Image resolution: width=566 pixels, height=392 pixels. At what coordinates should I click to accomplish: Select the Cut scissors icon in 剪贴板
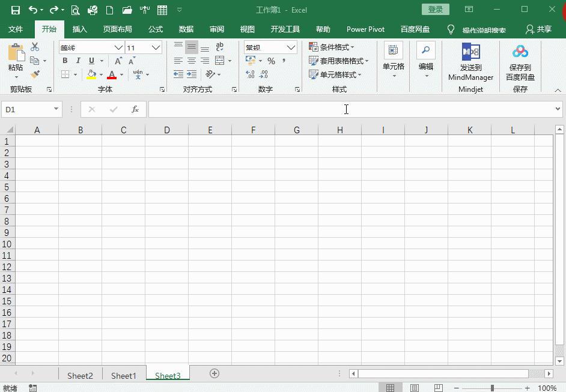[x=34, y=46]
